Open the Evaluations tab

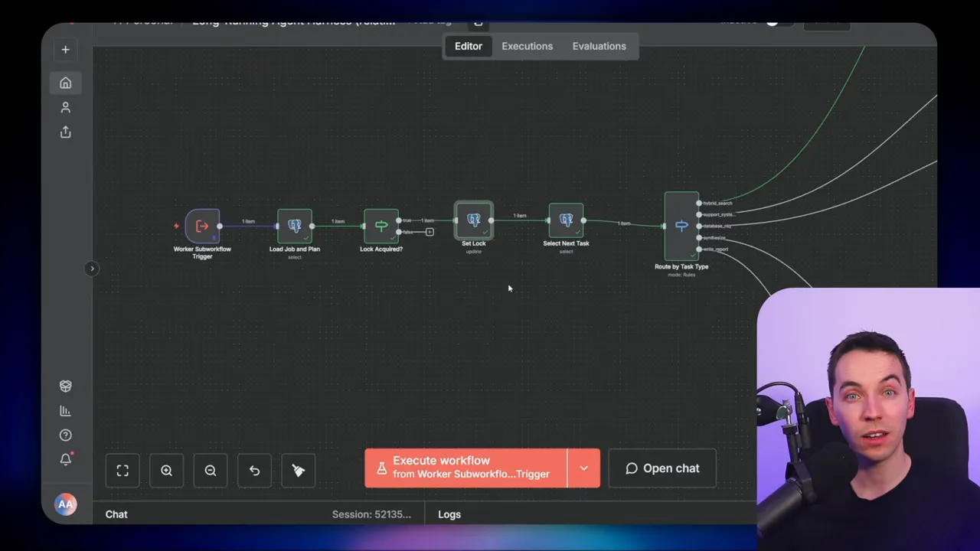599,46
